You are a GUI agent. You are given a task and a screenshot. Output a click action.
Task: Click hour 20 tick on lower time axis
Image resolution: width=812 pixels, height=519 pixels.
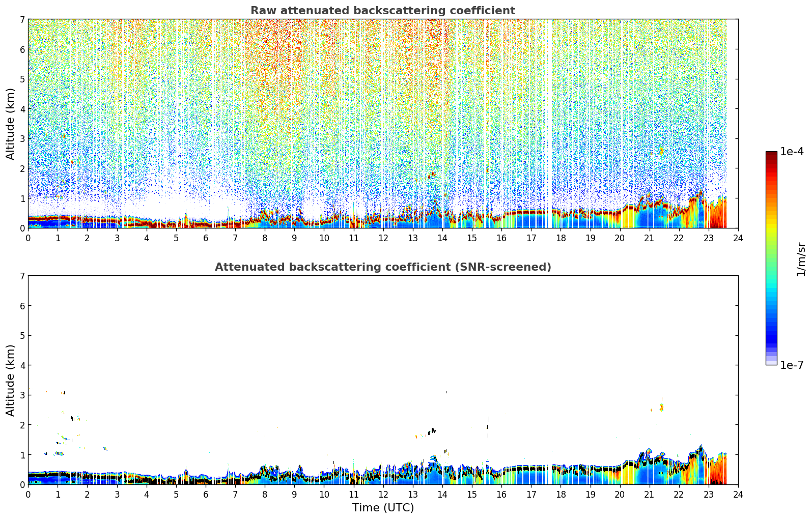620,495
